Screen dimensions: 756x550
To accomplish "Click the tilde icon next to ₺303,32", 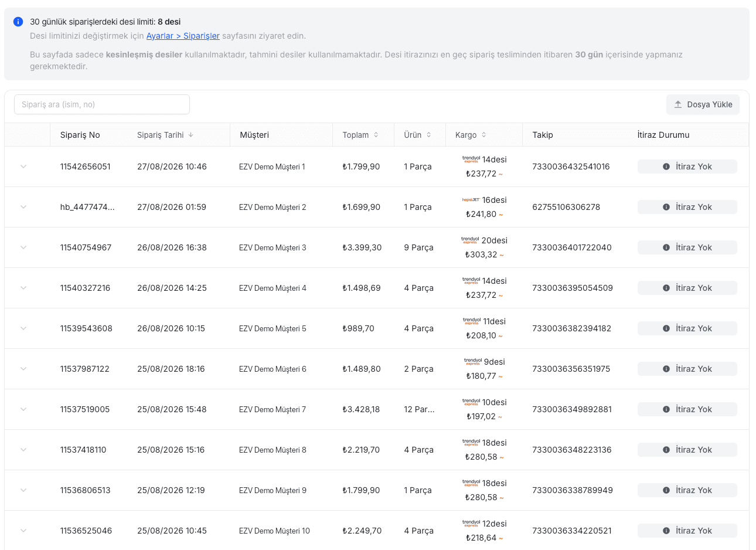I will 502,255.
